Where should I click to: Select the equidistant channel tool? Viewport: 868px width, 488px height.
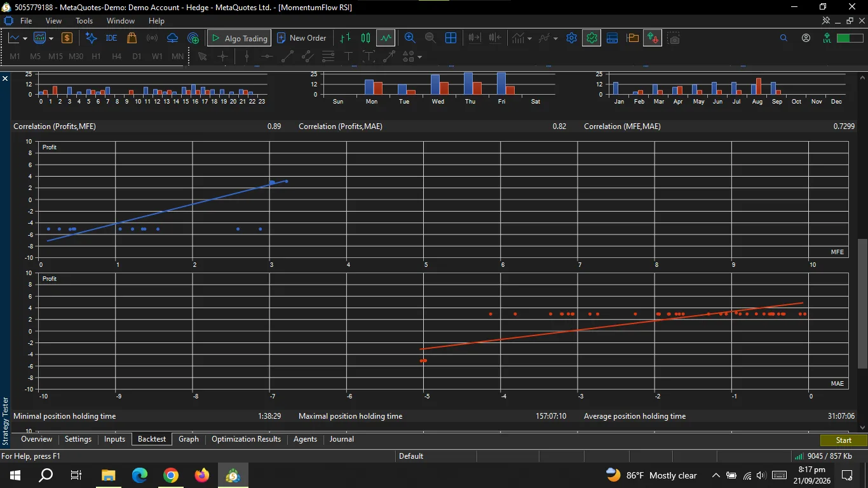308,57
